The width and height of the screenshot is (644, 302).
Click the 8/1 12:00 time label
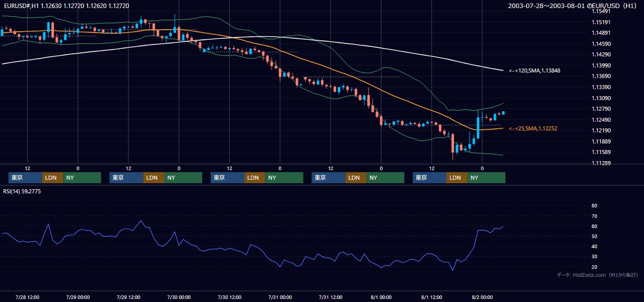432,297
